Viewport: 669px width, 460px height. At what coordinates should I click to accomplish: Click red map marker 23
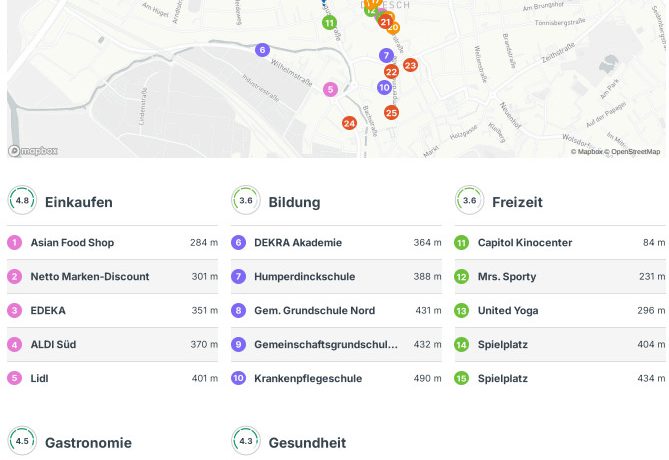pos(410,65)
